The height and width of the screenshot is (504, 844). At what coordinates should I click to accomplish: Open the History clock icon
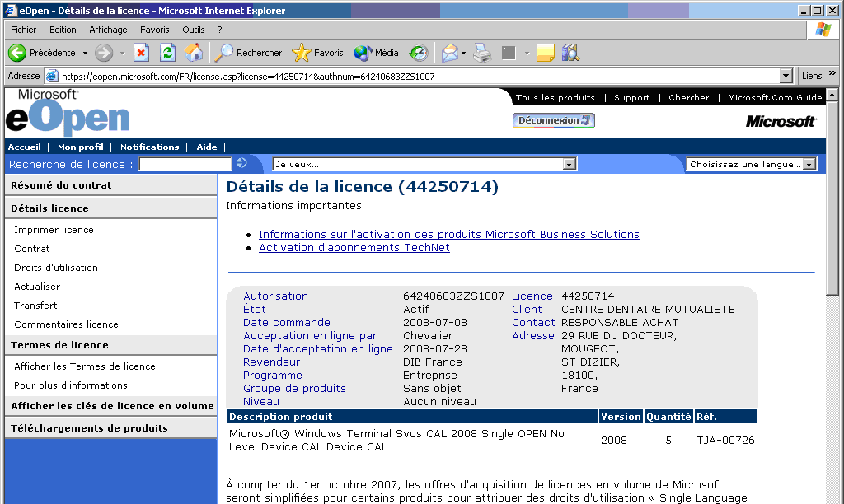[418, 53]
